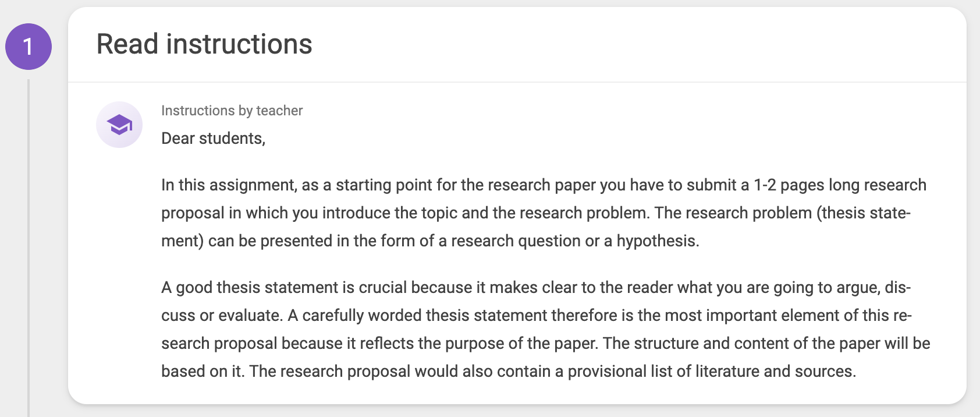Click the graduation cap teacher icon
This screenshot has height=417, width=980.
[119, 125]
